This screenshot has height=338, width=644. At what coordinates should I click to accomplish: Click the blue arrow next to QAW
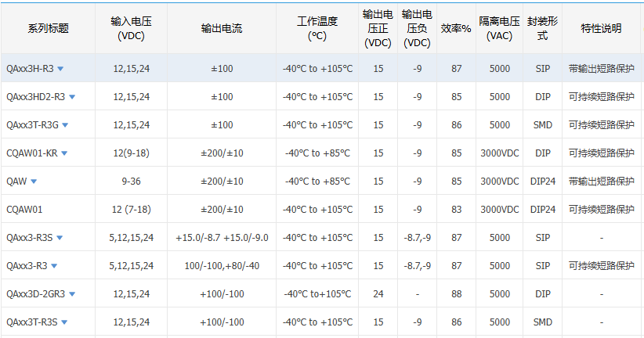pyautogui.click(x=34, y=182)
